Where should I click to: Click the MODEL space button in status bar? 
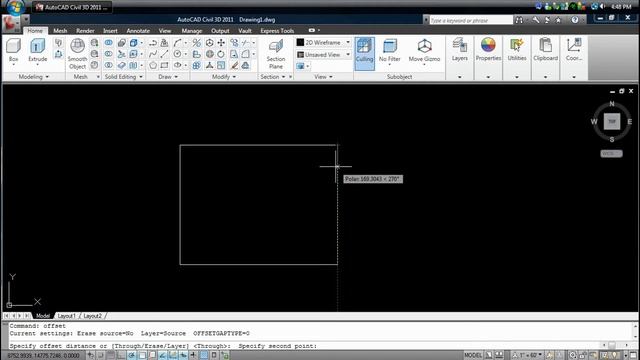point(473,356)
